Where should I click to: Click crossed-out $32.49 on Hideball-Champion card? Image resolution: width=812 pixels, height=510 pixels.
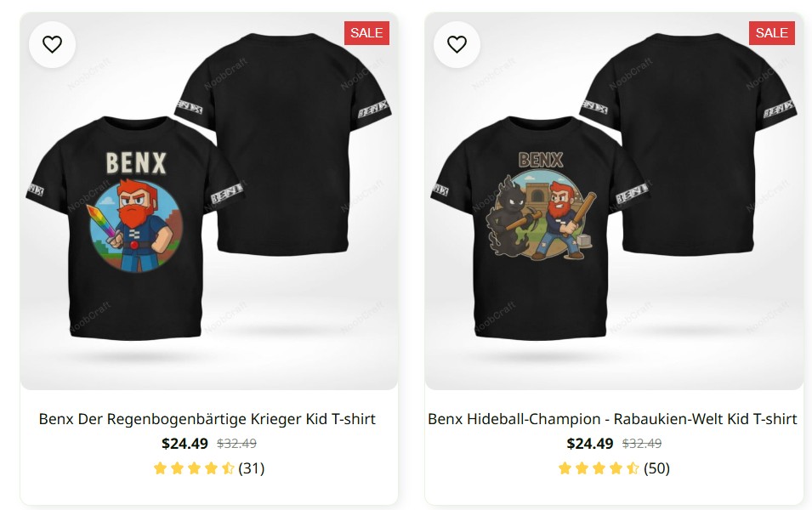point(641,444)
